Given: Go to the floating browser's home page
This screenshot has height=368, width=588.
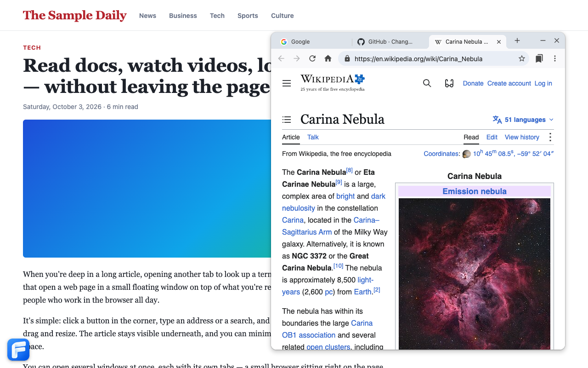Looking at the screenshot, I should [x=328, y=58].
